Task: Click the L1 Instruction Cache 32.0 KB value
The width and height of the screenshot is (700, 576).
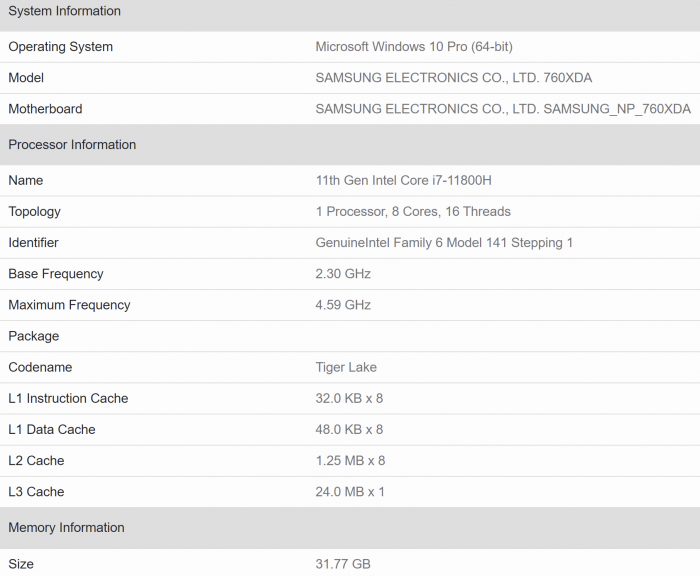Action: [x=349, y=398]
